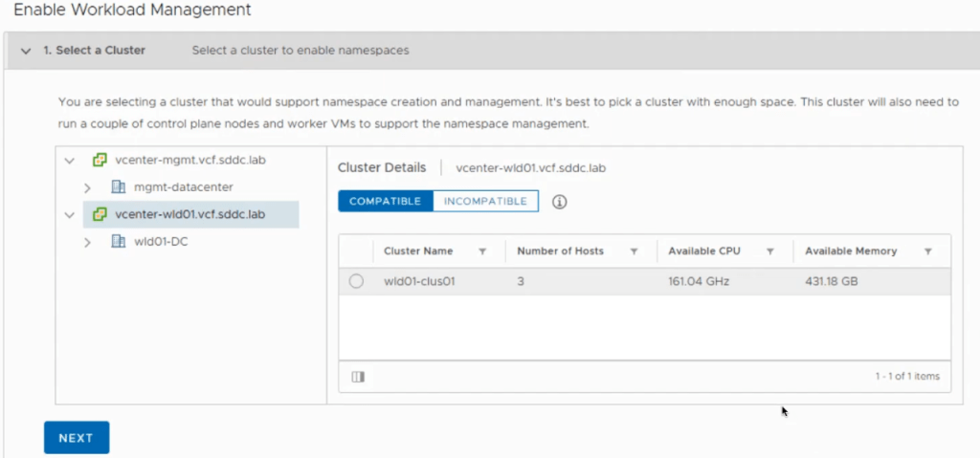Image resolution: width=980 pixels, height=458 pixels.
Task: Collapse the vcenter-mgmt.vcf.sddc.lab tree node
Action: 69,161
